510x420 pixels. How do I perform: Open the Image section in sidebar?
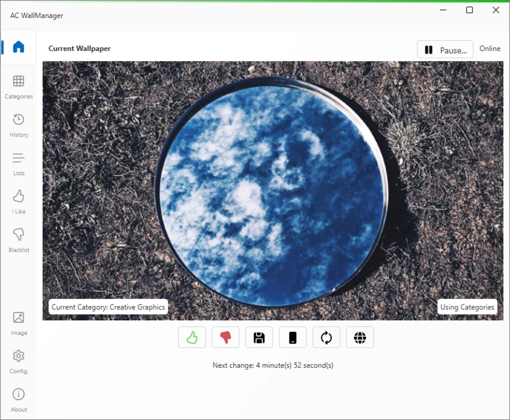(18, 323)
